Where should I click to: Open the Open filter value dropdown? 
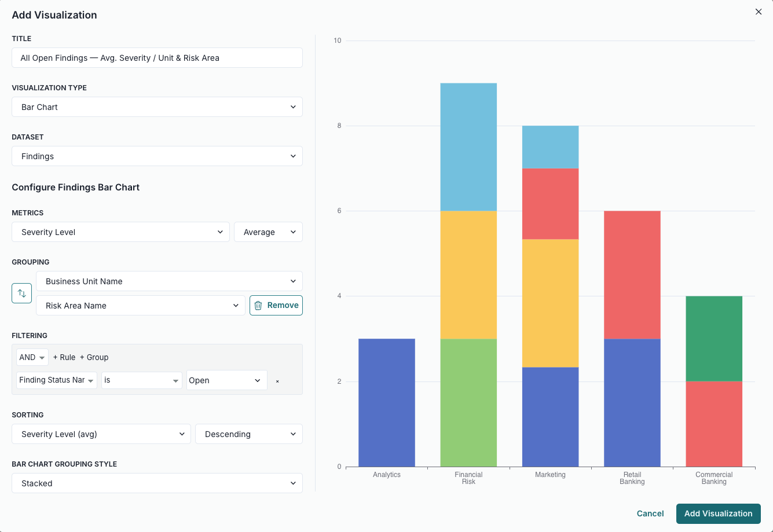226,380
